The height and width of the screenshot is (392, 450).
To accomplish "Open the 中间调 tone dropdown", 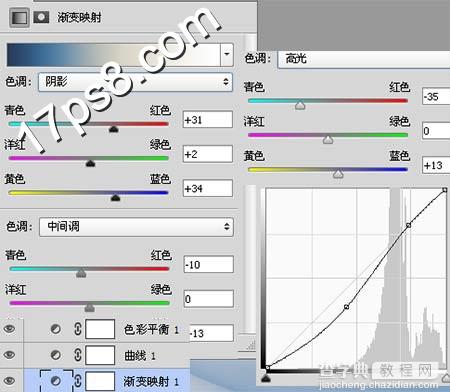I will (x=136, y=227).
